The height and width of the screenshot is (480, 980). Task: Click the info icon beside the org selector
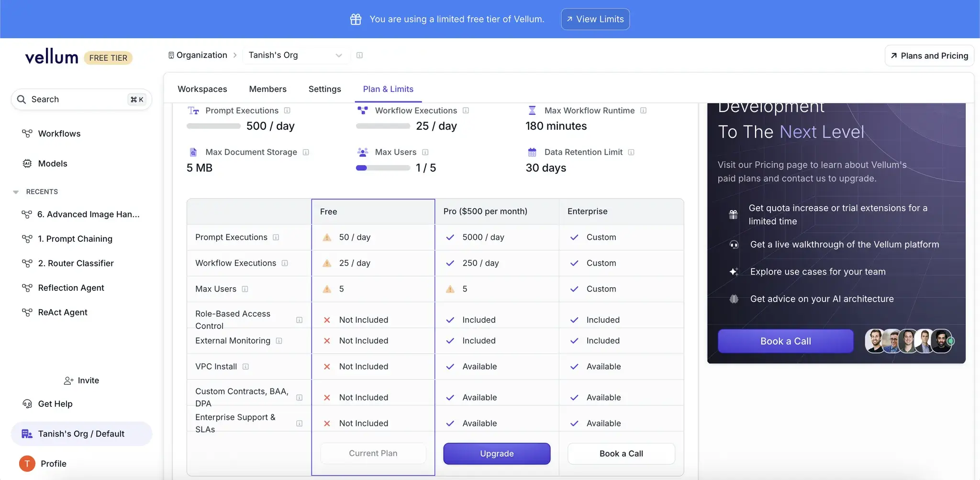point(359,56)
